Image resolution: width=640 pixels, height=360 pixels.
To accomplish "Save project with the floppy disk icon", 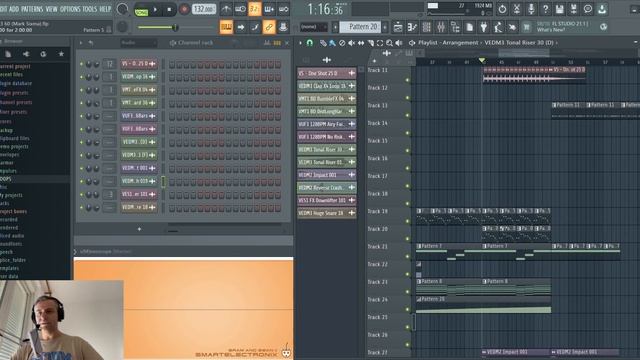I will (x=560, y=9).
